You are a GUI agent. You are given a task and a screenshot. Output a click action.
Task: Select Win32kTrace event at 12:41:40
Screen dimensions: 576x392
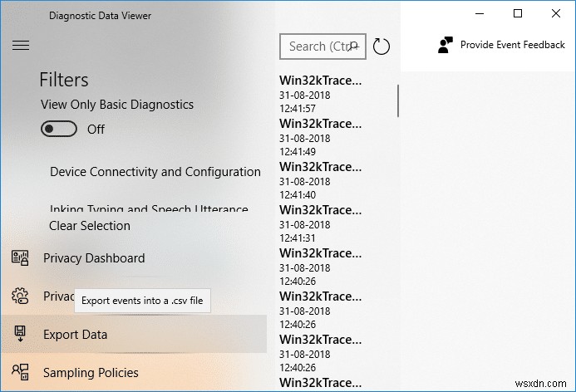click(x=320, y=180)
